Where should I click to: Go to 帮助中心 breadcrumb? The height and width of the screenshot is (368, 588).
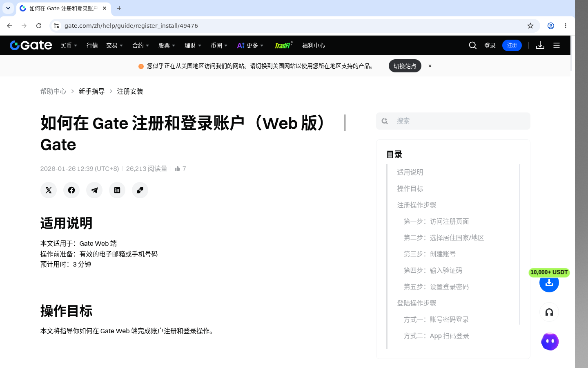point(53,91)
